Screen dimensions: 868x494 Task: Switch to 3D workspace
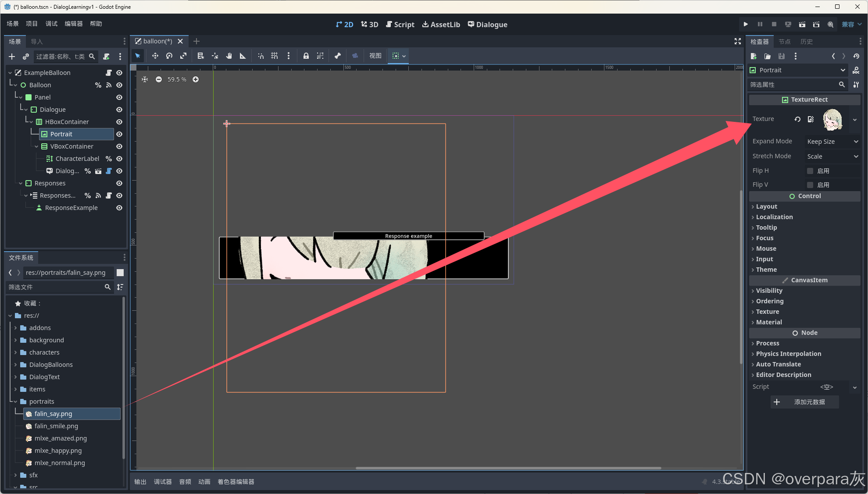tap(370, 25)
